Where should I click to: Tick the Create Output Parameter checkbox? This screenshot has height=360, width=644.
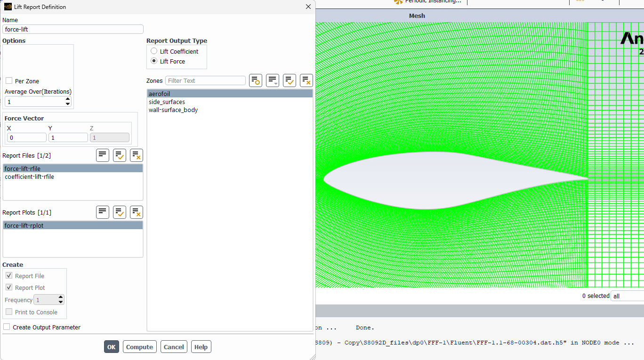click(x=7, y=327)
